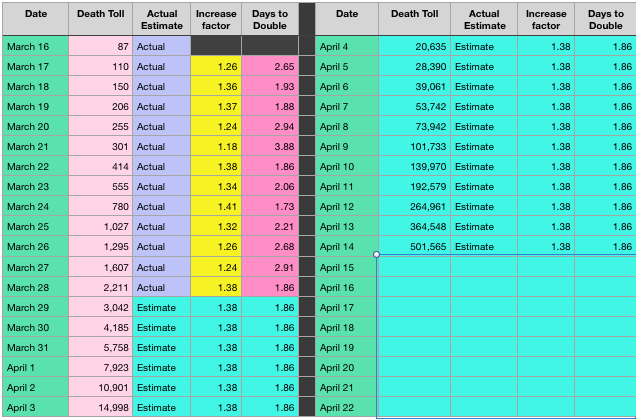Click the March 28 Actual cell
The image size is (636, 419).
point(161,287)
